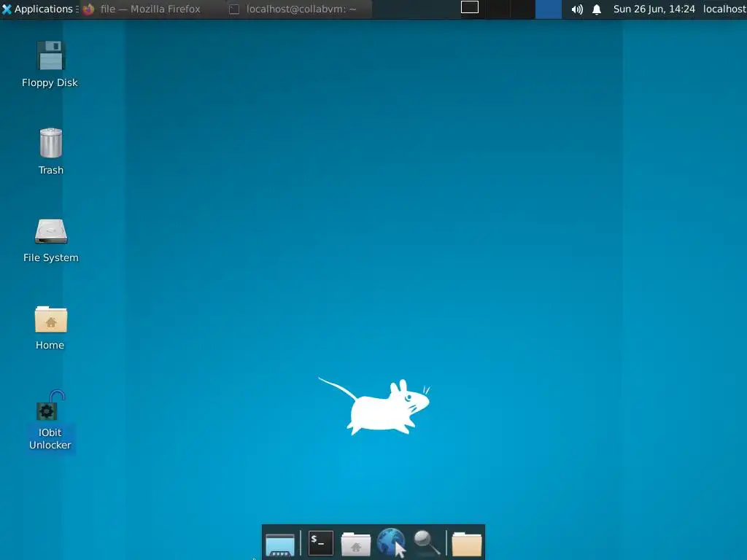Viewport: 747px width, 560px height.
Task: Click the Xfce logo beside Applications
Action: tap(7, 9)
